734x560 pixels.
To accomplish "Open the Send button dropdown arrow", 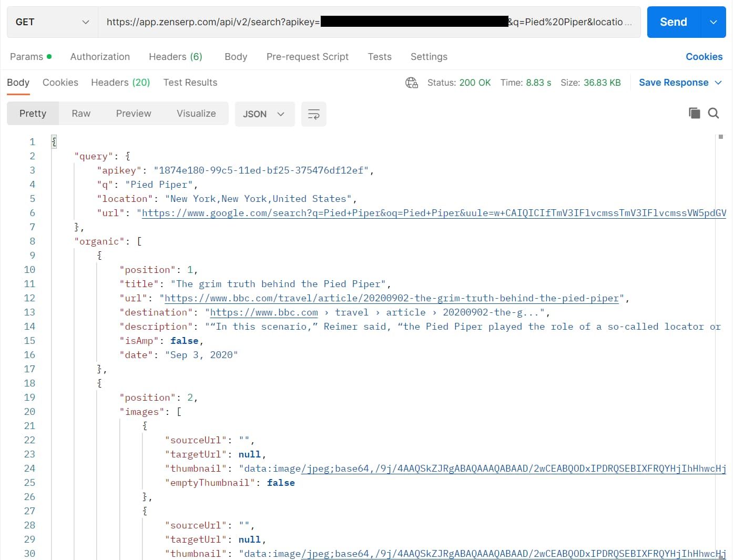I will pyautogui.click(x=713, y=22).
